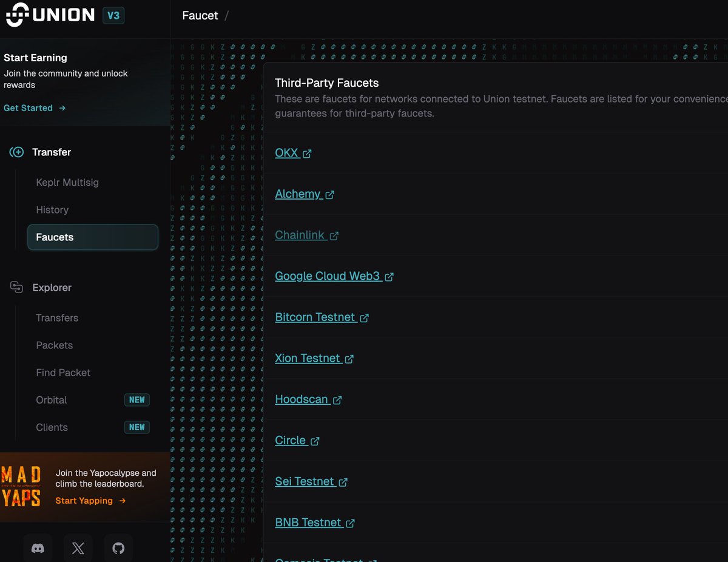
Task: Click the V3 version badge
Action: pyautogui.click(x=113, y=15)
